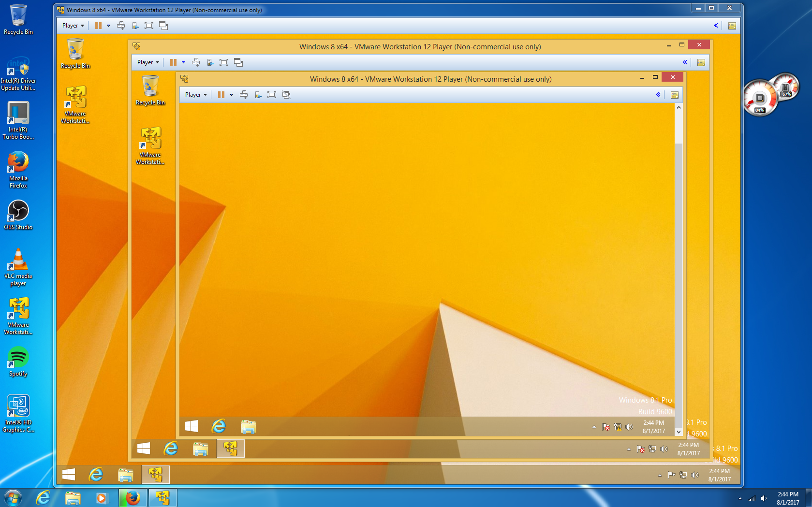Collapse toolbar chevron in outermost VMware window

tap(716, 26)
